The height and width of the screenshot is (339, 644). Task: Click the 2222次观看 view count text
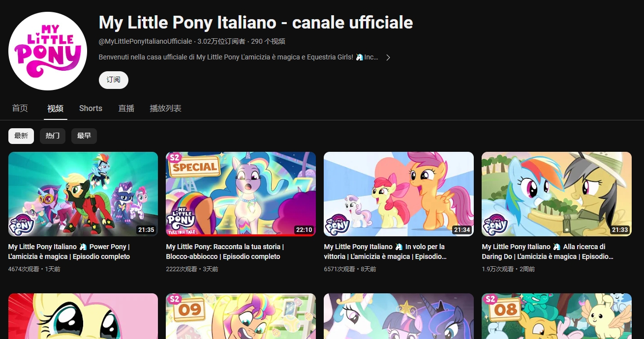pyautogui.click(x=183, y=269)
